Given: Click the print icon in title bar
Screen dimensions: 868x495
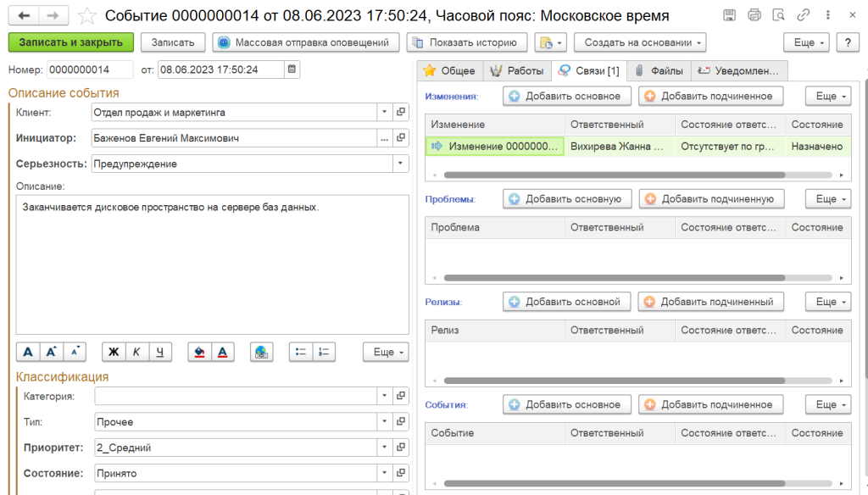Looking at the screenshot, I should coord(754,15).
